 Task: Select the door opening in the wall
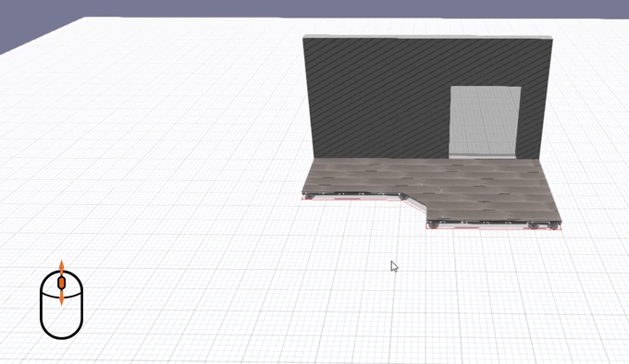[485, 122]
